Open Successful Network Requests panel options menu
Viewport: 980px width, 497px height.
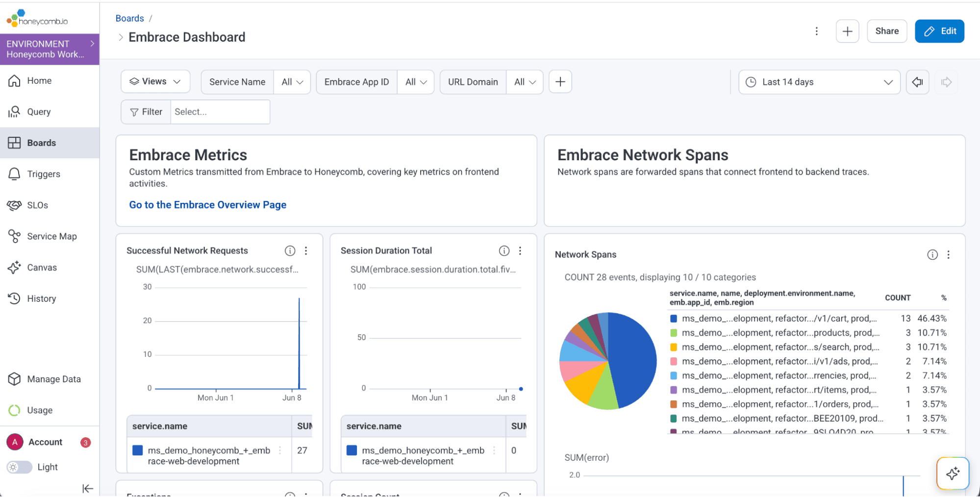click(306, 251)
